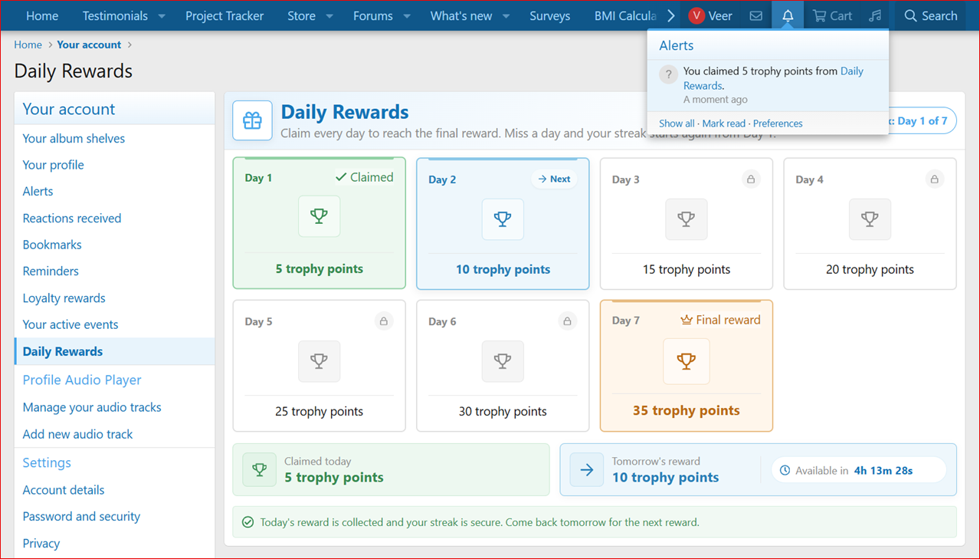Open Your profile in sidebar

pos(53,165)
